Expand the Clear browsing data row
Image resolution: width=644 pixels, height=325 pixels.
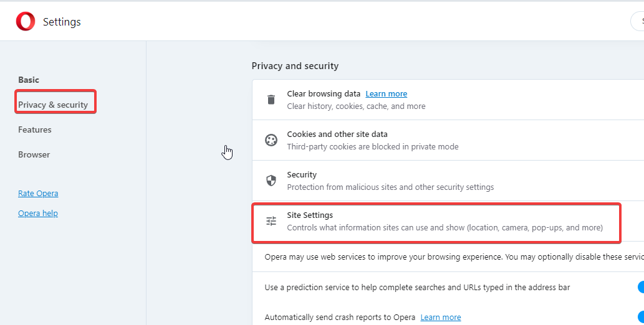click(448, 100)
